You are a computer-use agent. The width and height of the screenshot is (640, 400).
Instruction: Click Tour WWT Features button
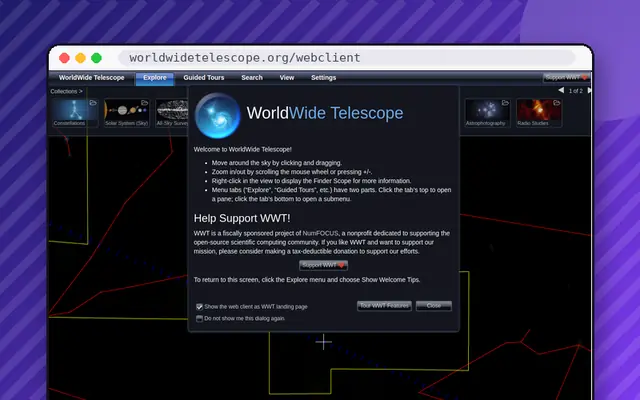pyautogui.click(x=384, y=306)
